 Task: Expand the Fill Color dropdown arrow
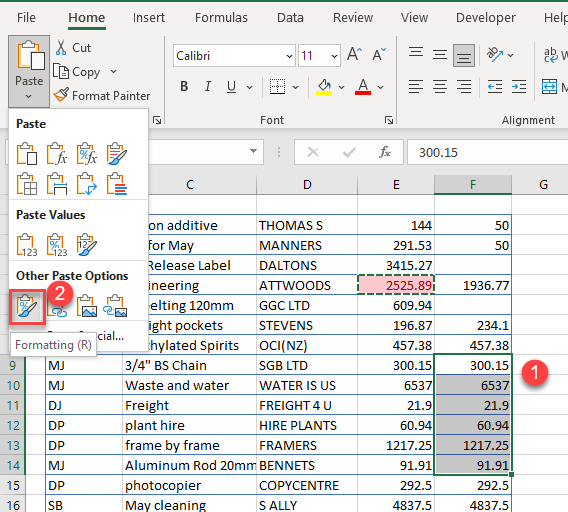click(341, 87)
